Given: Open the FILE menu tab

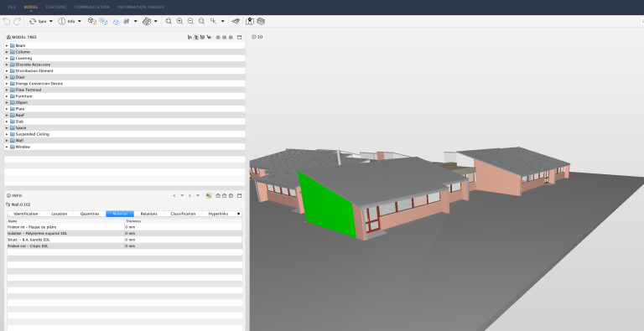Looking at the screenshot, I should tap(12, 7).
